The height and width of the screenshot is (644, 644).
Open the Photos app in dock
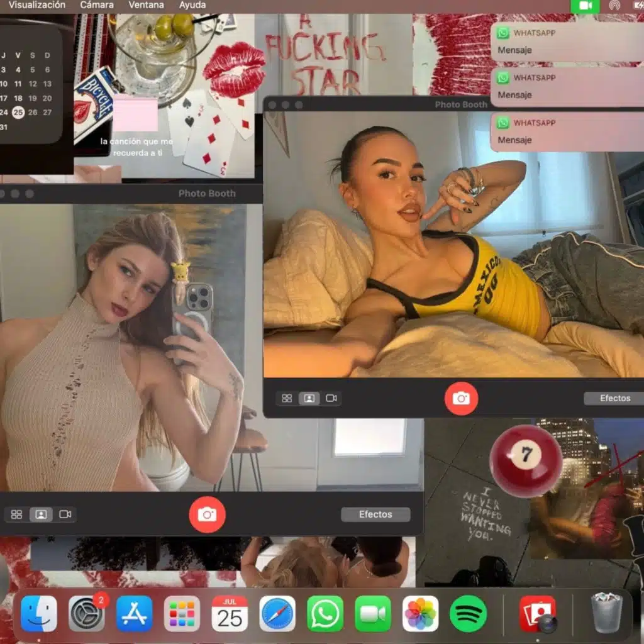click(x=420, y=614)
